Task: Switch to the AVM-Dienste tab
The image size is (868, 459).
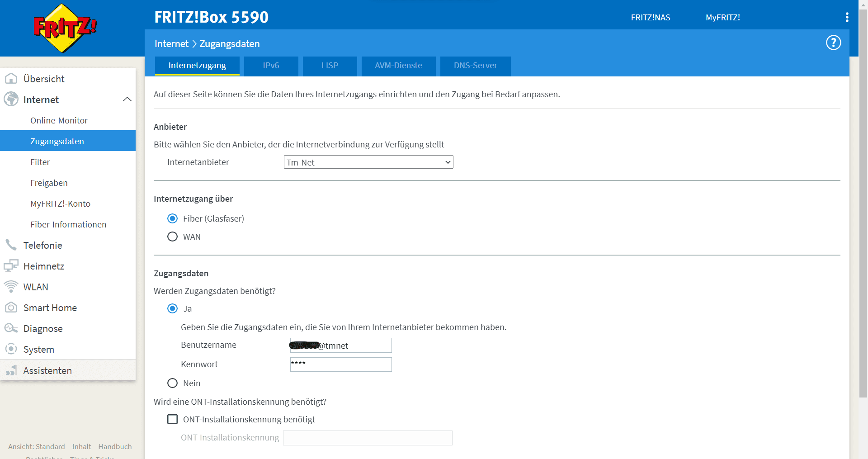Action: pyautogui.click(x=398, y=66)
